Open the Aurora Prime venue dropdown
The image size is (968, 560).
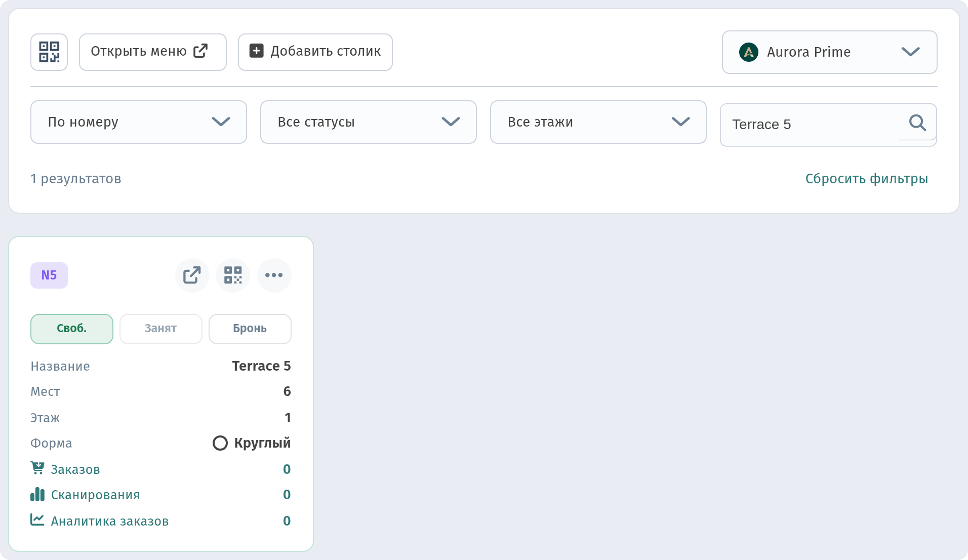pyautogui.click(x=829, y=52)
